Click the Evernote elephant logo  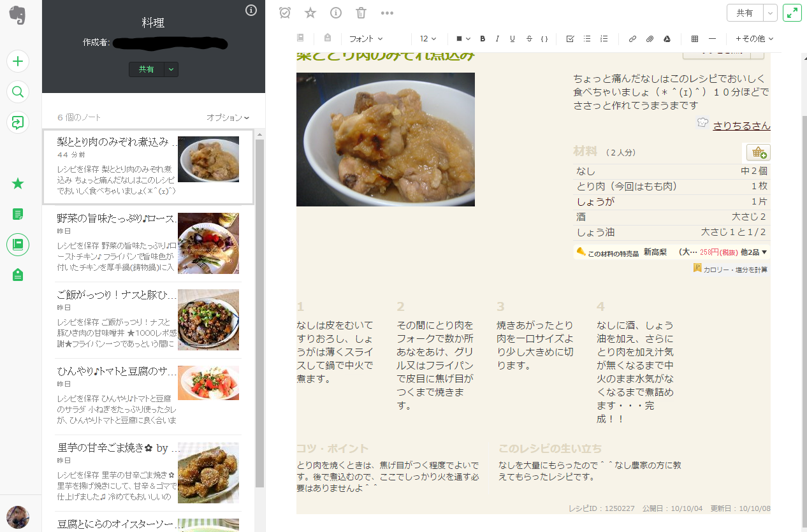[18, 16]
